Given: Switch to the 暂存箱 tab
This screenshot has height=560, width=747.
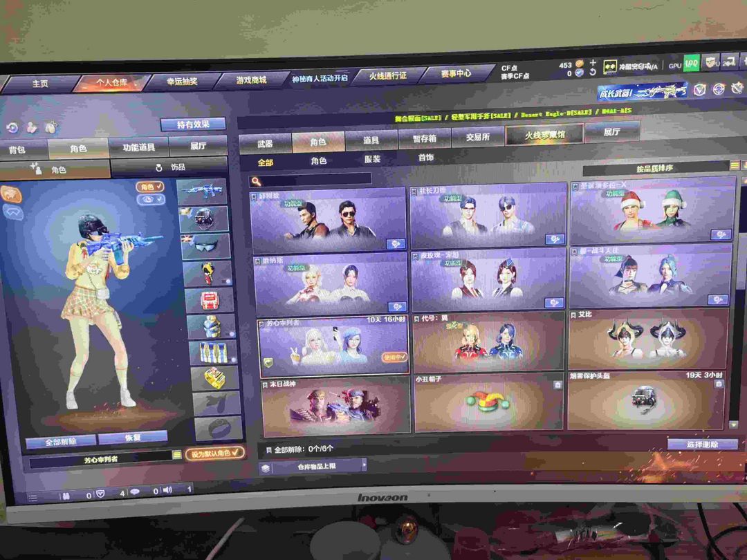Looking at the screenshot, I should pyautogui.click(x=425, y=138).
